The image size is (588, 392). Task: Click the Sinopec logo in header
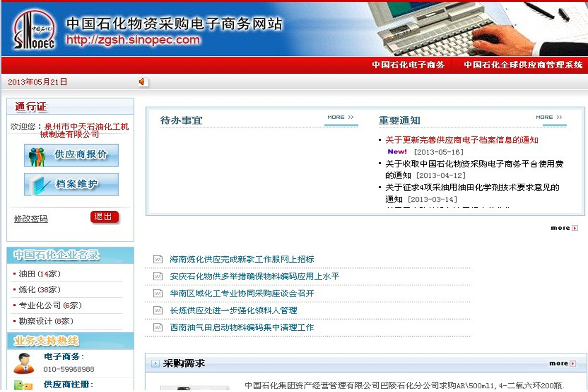click(x=34, y=29)
